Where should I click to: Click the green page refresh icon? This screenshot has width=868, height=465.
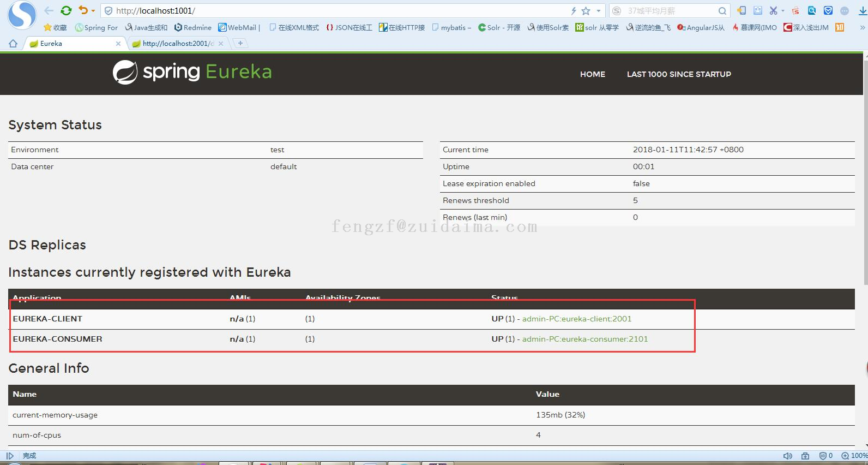coord(66,10)
